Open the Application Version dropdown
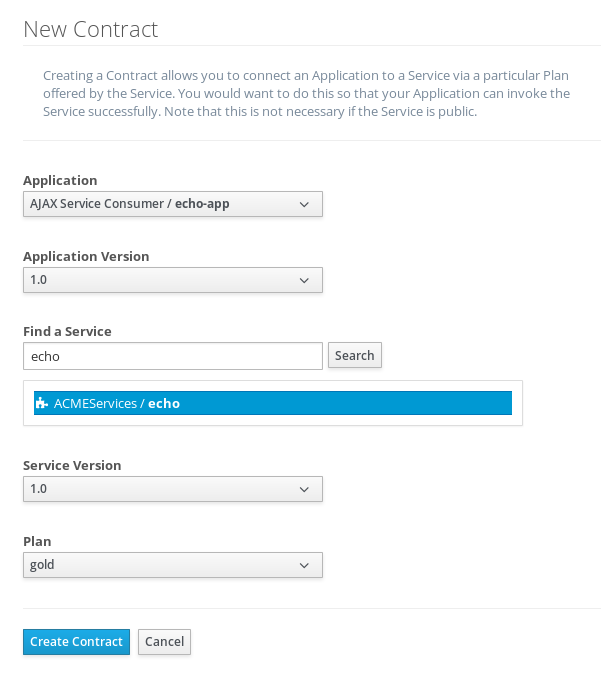 tap(173, 280)
